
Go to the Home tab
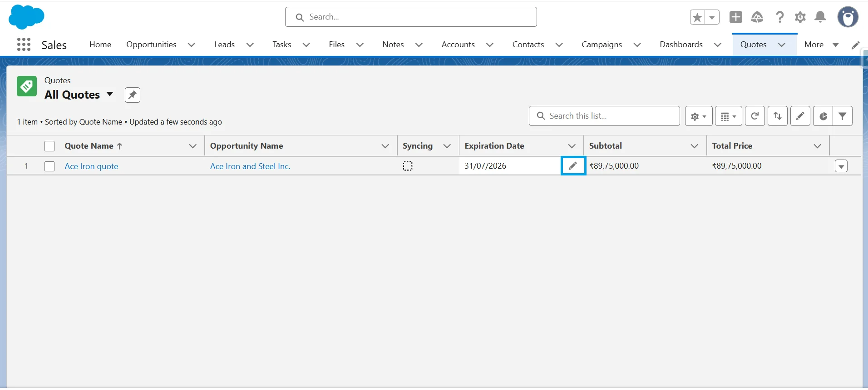(100, 45)
